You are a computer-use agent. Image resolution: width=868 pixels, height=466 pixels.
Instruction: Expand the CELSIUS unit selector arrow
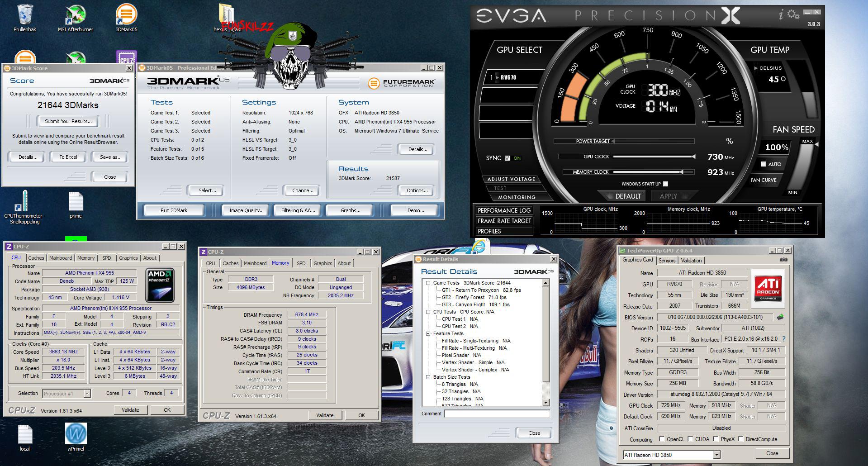(x=755, y=68)
